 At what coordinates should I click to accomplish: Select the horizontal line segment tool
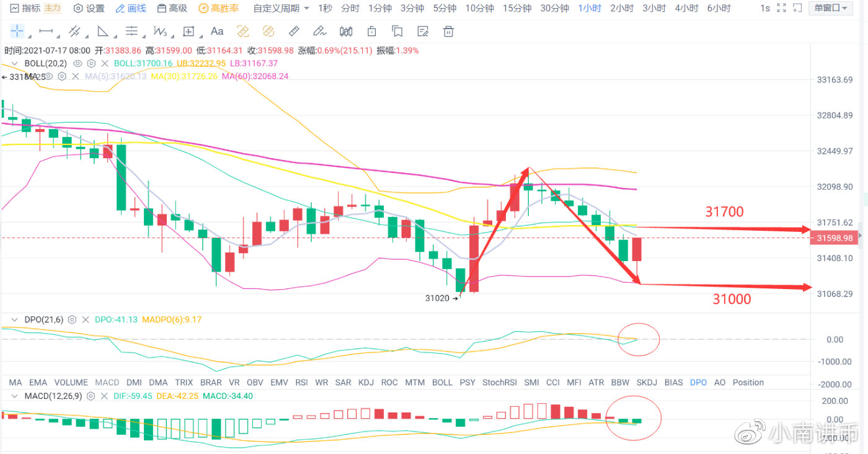[x=45, y=31]
